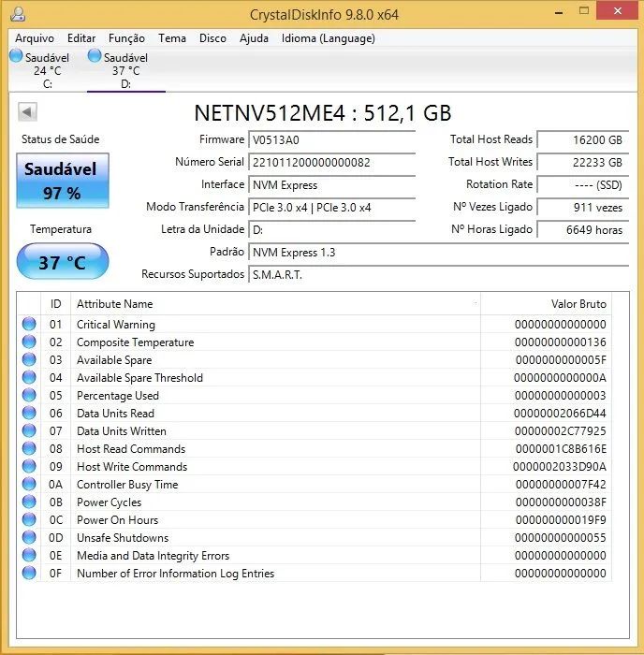Select the Unsafe Shutdowns attribute name

123,538
